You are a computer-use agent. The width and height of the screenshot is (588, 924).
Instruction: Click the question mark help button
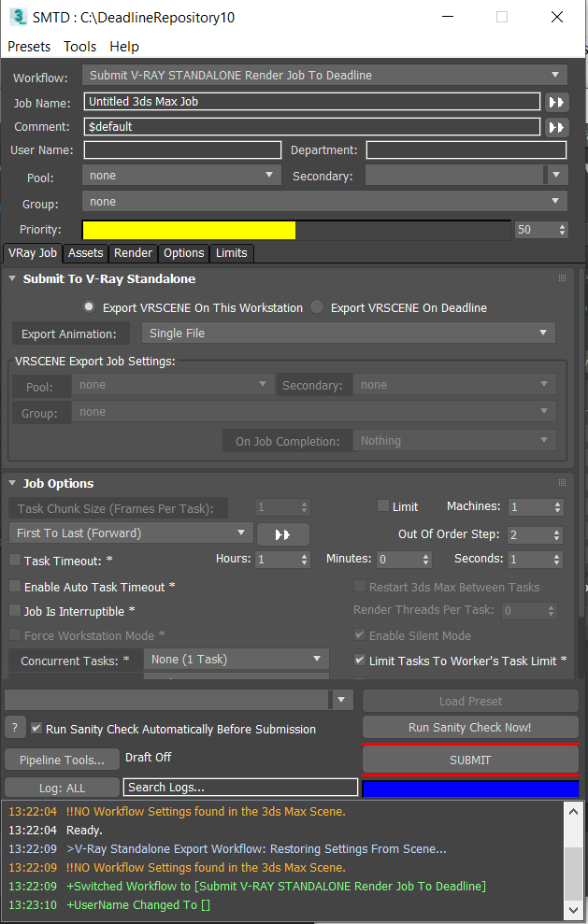click(14, 729)
